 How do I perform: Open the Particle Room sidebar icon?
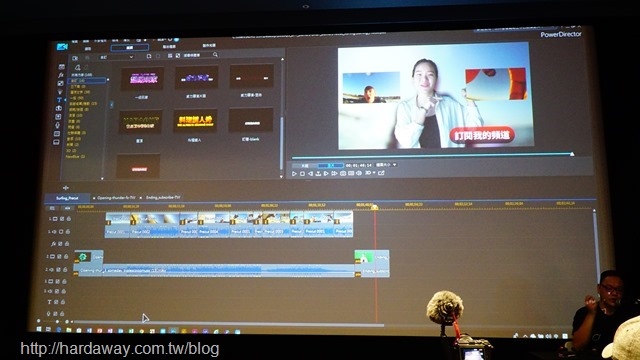tap(60, 92)
